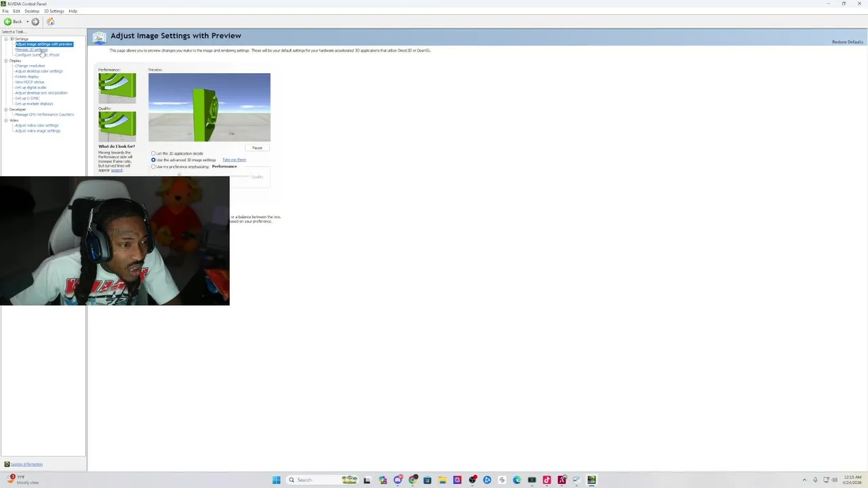Open Manage GPU Performance Counters
This screenshot has width=868, height=488.
pos(44,115)
